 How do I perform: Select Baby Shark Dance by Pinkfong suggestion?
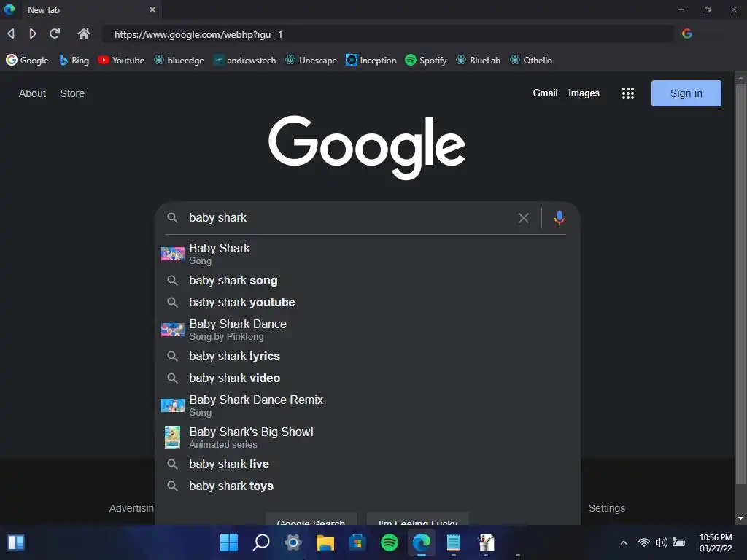[x=368, y=330]
